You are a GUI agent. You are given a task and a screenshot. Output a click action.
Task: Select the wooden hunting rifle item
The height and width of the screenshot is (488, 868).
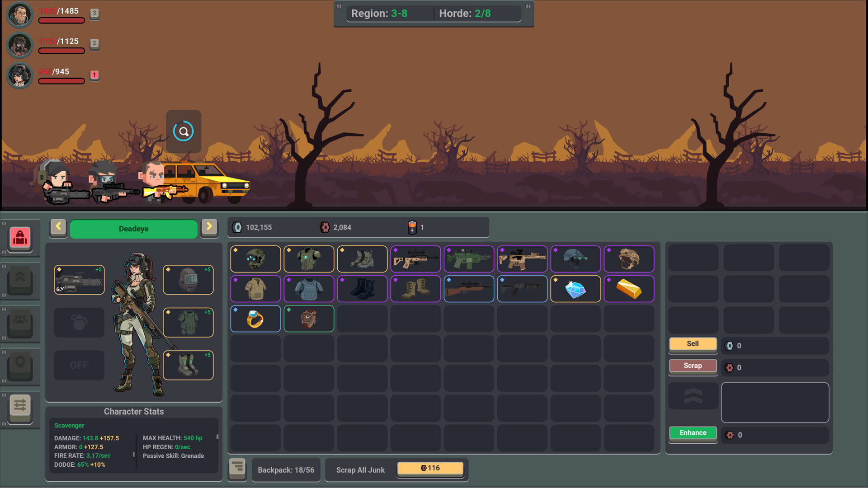(469, 289)
